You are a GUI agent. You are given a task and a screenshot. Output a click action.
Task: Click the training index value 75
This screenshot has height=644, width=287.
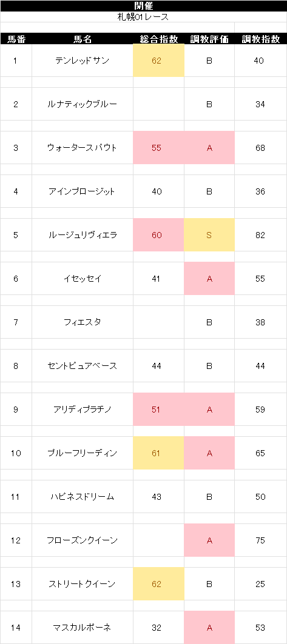261,540
